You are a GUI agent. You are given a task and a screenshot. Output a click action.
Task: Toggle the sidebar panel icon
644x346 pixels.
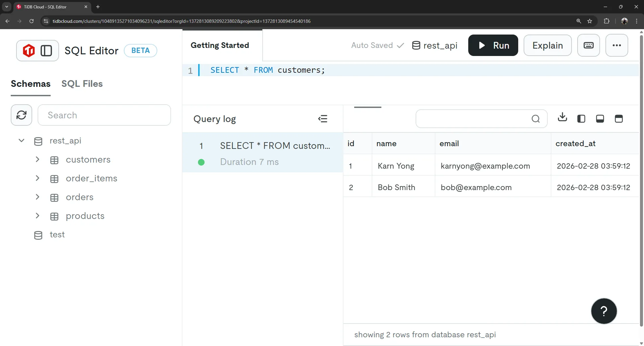coord(46,51)
